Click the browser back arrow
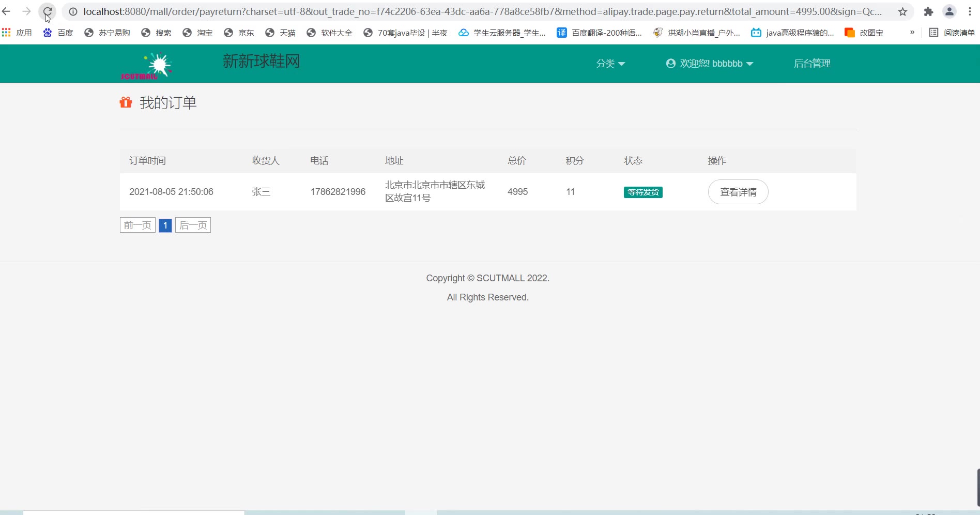Screen dimensions: 980x515 [7, 11]
